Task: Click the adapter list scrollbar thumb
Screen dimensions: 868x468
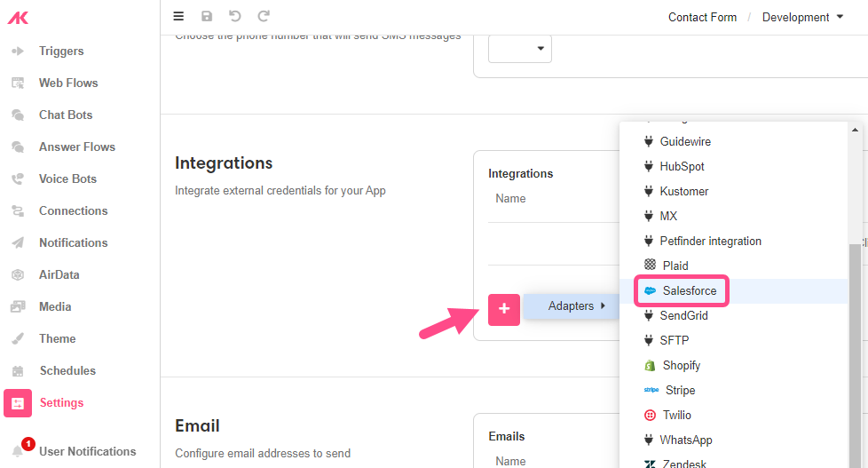Action: coord(855,355)
